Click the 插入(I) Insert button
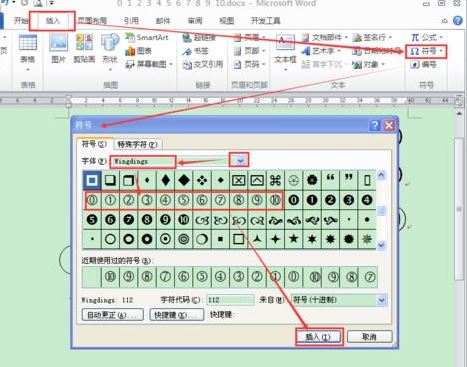The height and width of the screenshot is (367, 467). 319,337
